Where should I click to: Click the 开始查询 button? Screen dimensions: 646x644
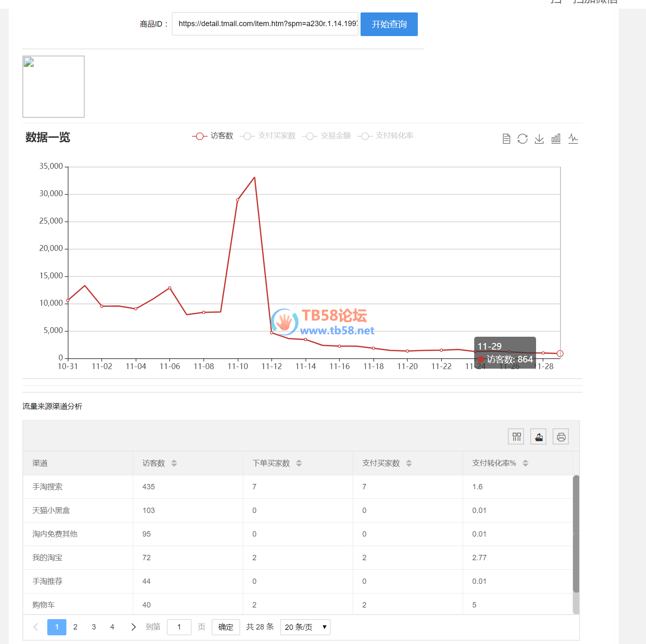point(389,24)
